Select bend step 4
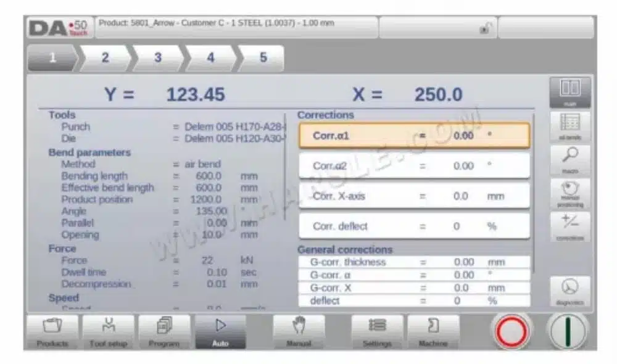Viewport: 617px width, 364px height. click(x=210, y=58)
